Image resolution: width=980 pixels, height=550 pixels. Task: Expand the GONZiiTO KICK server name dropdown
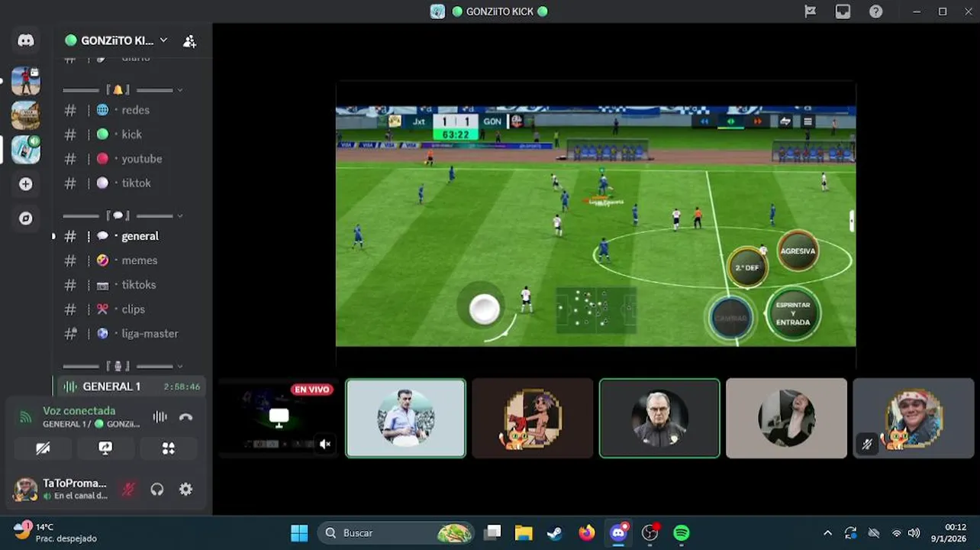163,40
